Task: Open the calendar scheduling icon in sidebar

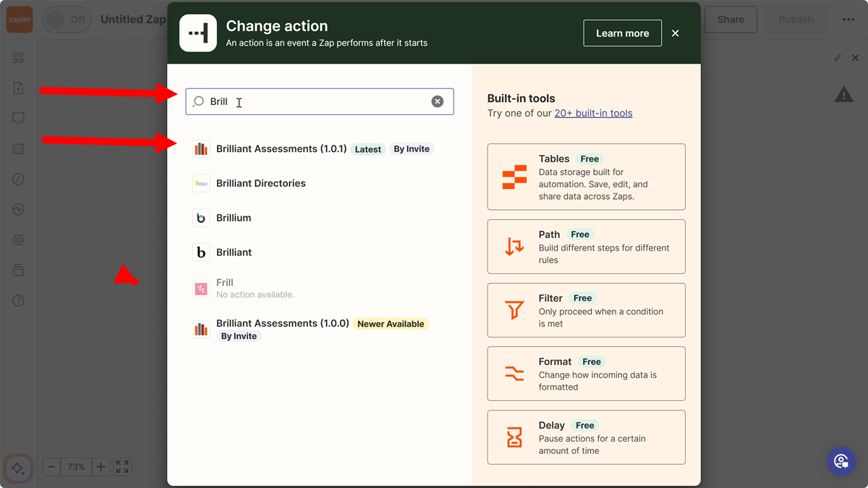Action: click(18, 148)
